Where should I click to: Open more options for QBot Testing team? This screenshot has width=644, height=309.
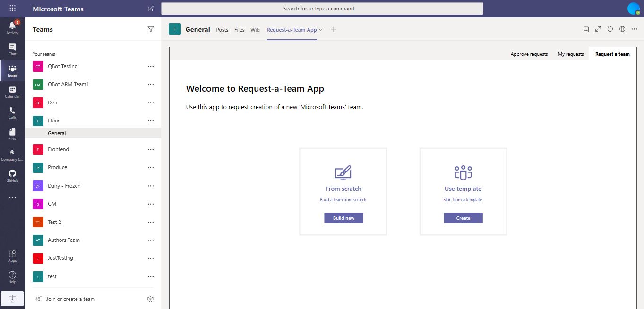click(151, 67)
